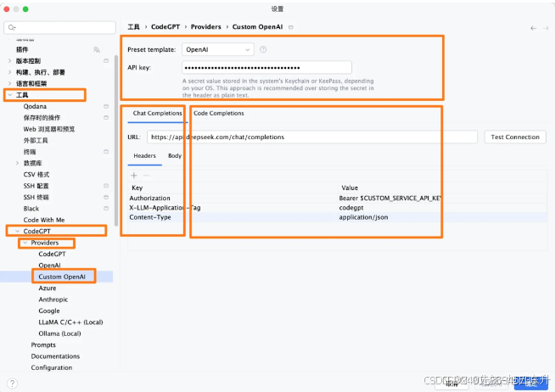Navigate forward with the right arrow
Viewport: 555px width, 392px height.
(546, 28)
